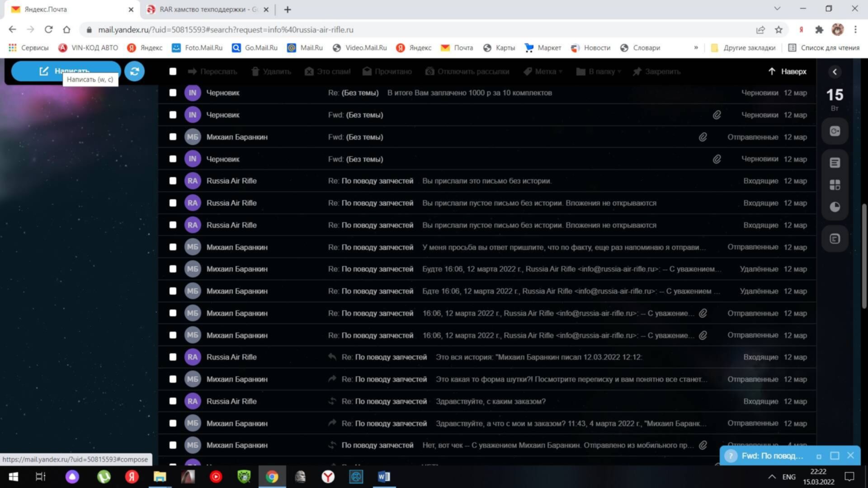Open the В папку dropdown
The height and width of the screenshot is (488, 868).
(x=599, y=71)
